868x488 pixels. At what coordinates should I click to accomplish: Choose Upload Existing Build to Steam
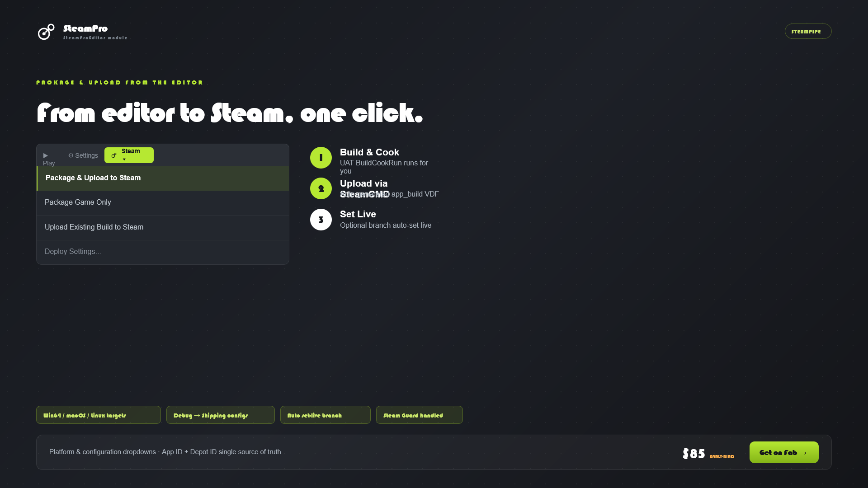pyautogui.click(x=163, y=227)
